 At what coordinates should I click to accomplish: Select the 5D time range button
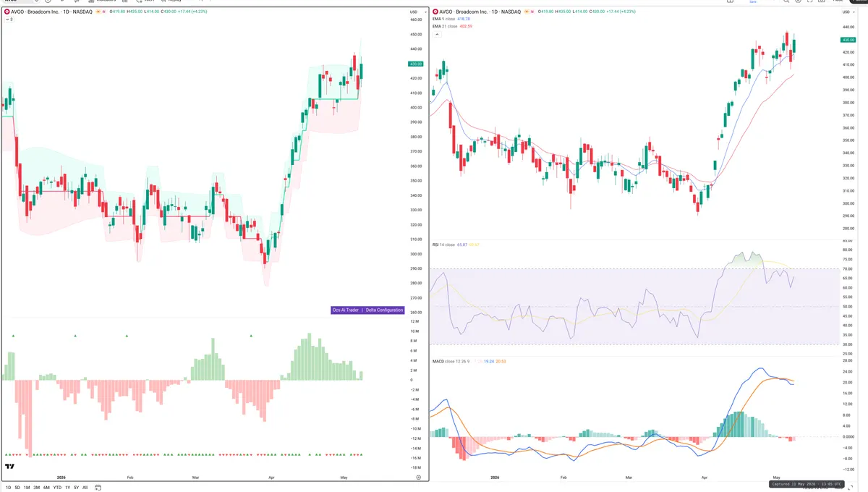click(17, 487)
